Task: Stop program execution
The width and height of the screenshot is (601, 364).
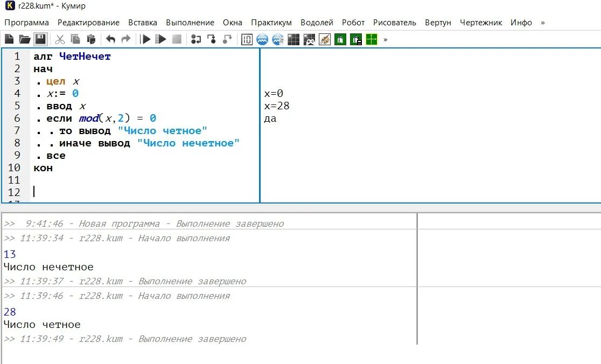Action: point(177,39)
